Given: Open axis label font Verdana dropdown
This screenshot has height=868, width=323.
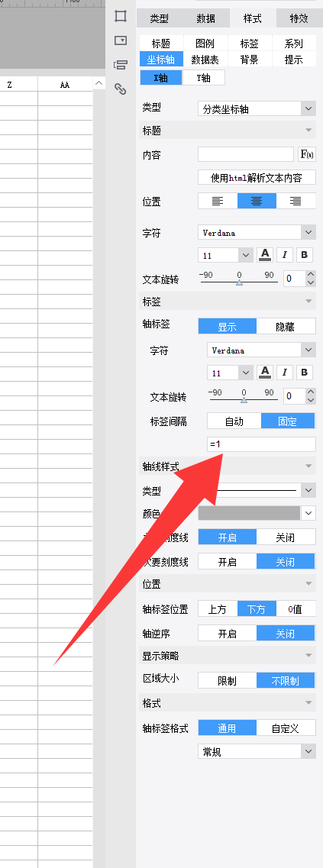Looking at the screenshot, I should point(261,350).
